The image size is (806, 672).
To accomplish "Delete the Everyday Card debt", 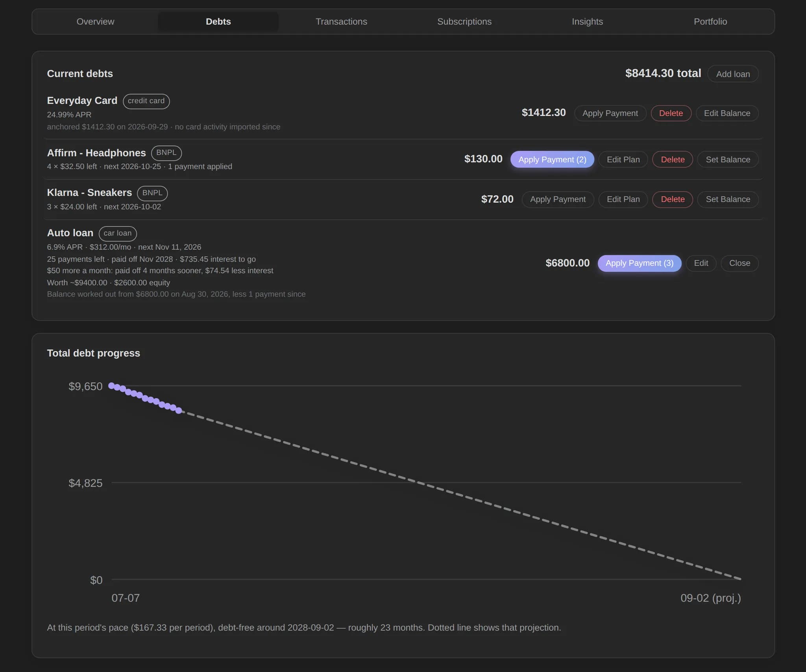I will coord(671,113).
